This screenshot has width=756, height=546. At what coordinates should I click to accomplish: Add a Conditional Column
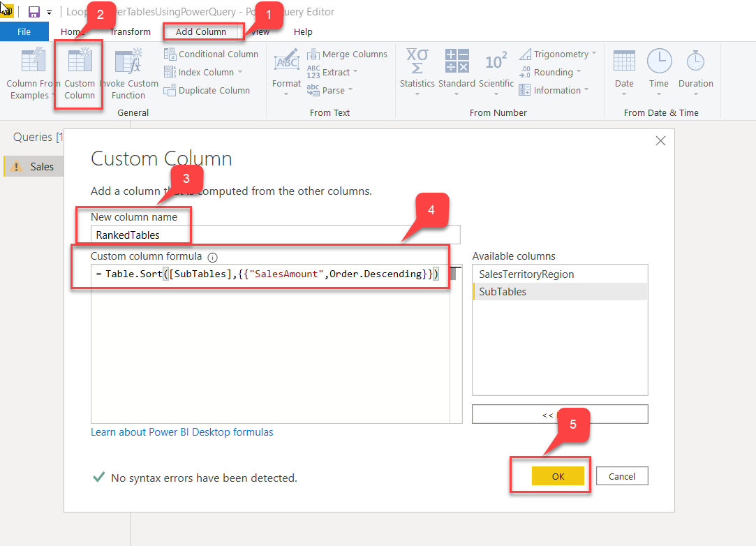tap(212, 54)
